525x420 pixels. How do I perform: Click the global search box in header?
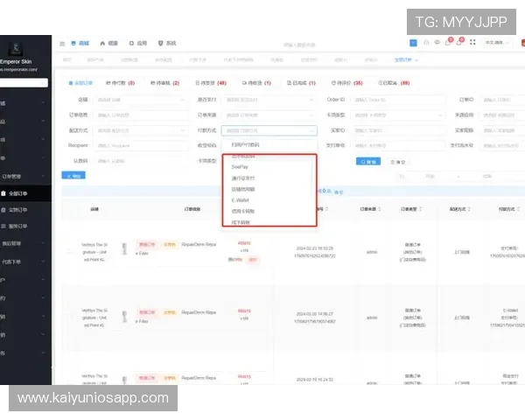click(299, 45)
